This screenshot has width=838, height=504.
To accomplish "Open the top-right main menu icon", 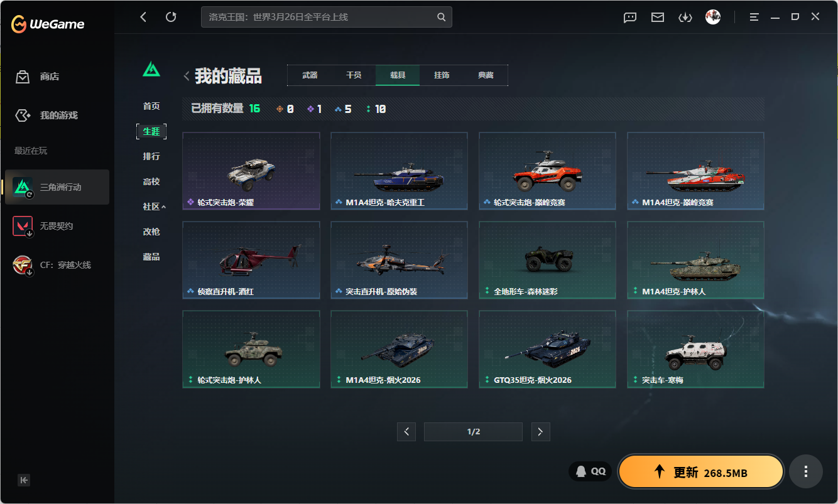I will pyautogui.click(x=754, y=17).
